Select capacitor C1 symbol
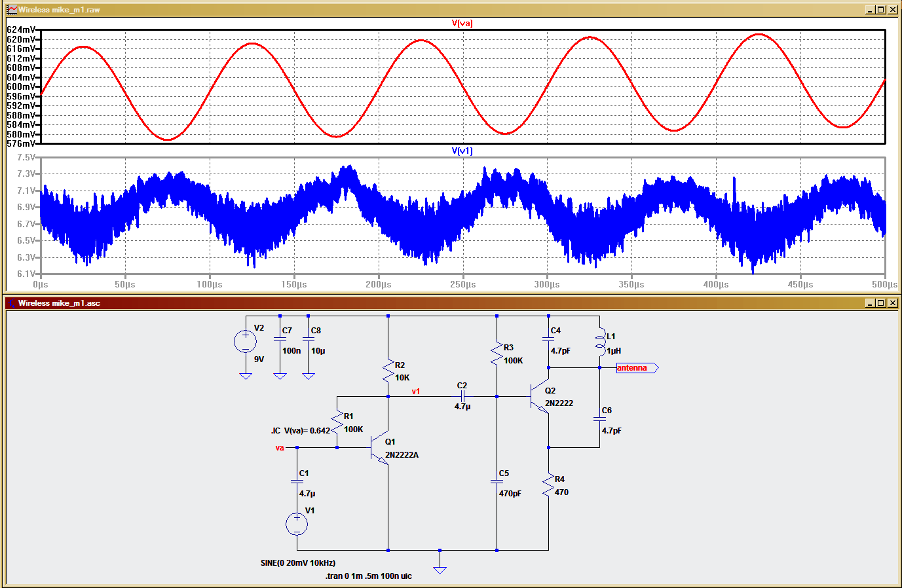902x588 pixels. pyautogui.click(x=297, y=481)
